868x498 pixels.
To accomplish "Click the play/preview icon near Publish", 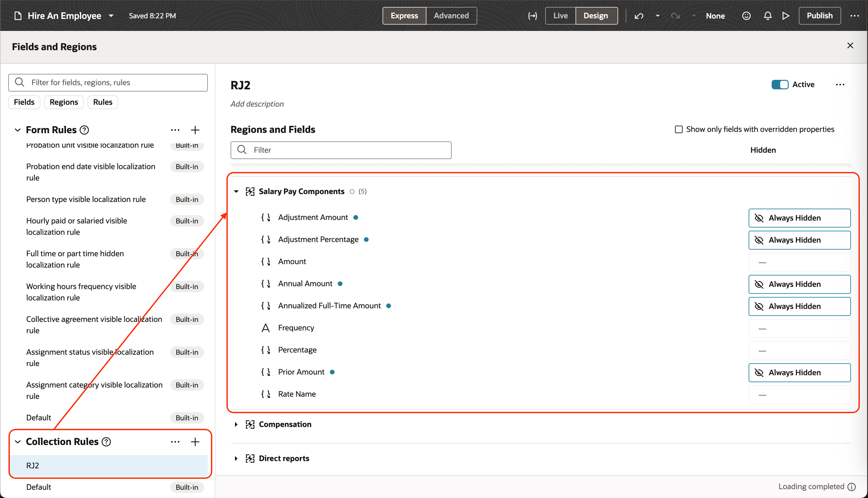I will click(x=786, y=16).
